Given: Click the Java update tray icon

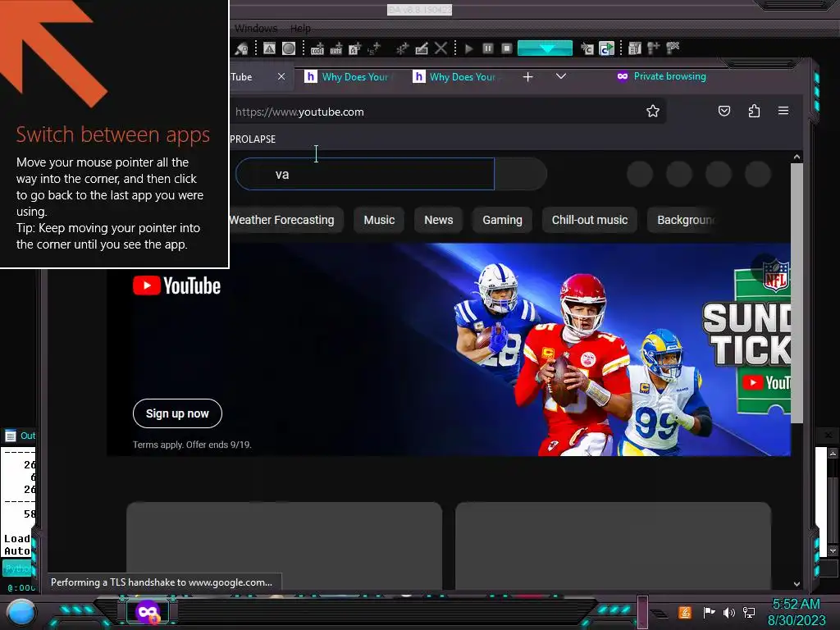Looking at the screenshot, I should click(685, 612).
